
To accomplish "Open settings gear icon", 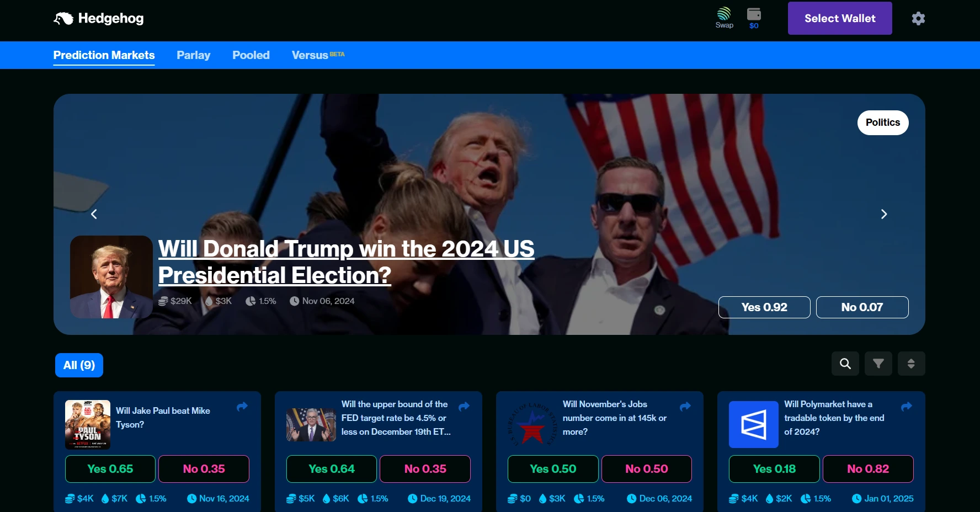I will (918, 19).
